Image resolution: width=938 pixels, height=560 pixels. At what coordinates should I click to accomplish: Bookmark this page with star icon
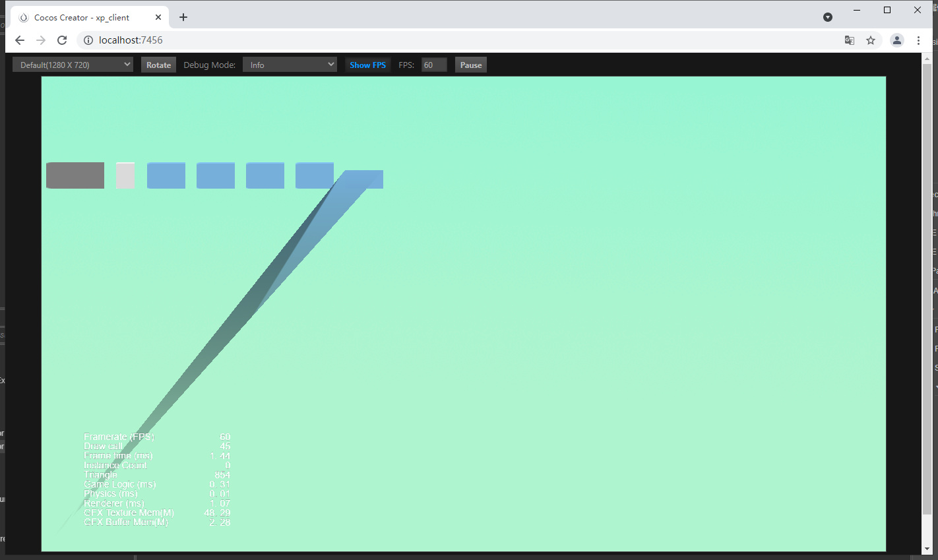871,40
